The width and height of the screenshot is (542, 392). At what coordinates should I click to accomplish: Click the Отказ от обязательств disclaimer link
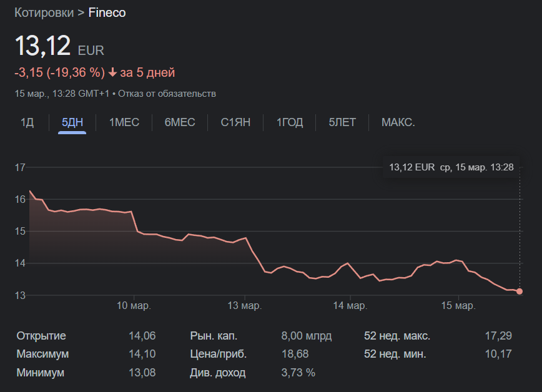coord(167,94)
